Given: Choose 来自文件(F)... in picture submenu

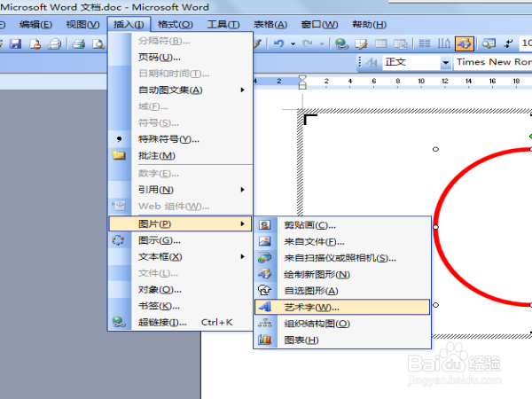Looking at the screenshot, I should coord(342,241).
